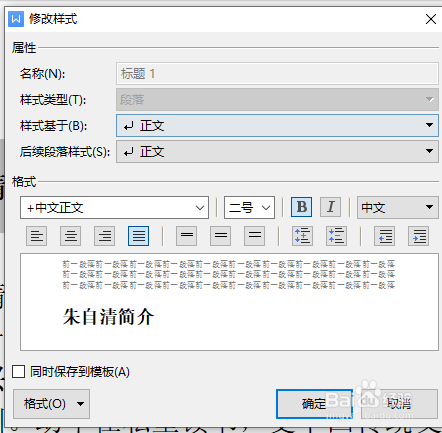The height and width of the screenshot is (433, 442).
Task: Open the disabled 样式类型 dropdown
Action: [x=277, y=99]
